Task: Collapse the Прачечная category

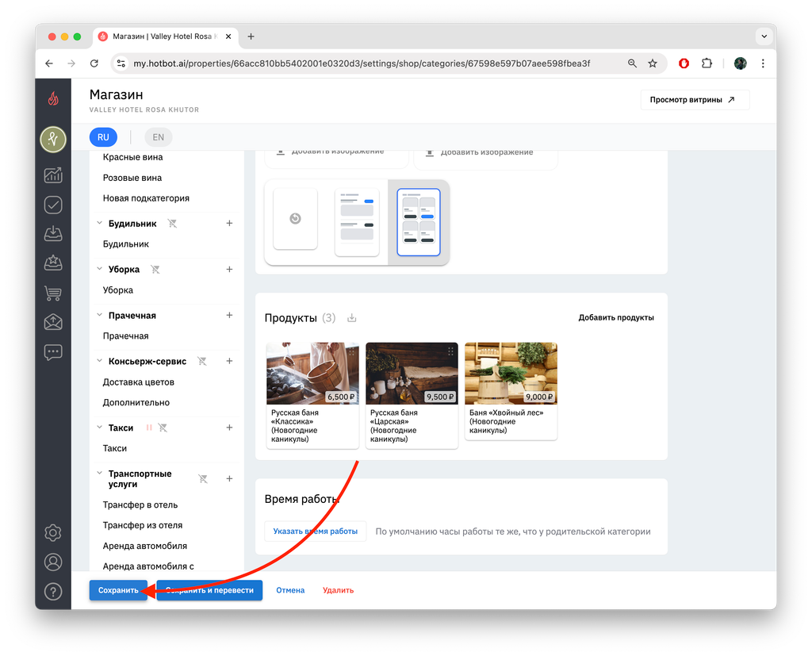Action: click(x=99, y=315)
